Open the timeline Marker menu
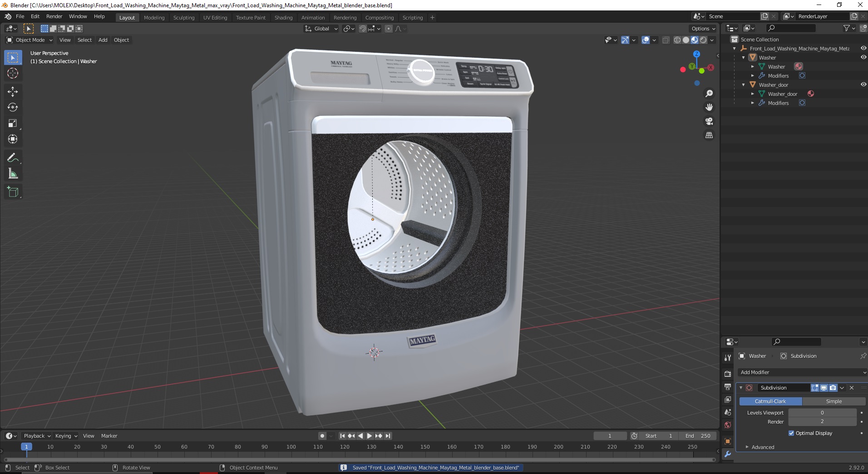Image resolution: width=868 pixels, height=474 pixels. pos(109,436)
